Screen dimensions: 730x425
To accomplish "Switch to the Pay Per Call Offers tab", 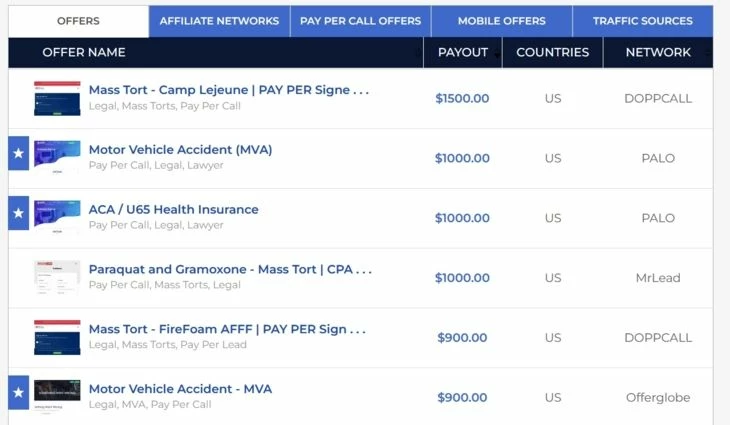I will (x=360, y=21).
